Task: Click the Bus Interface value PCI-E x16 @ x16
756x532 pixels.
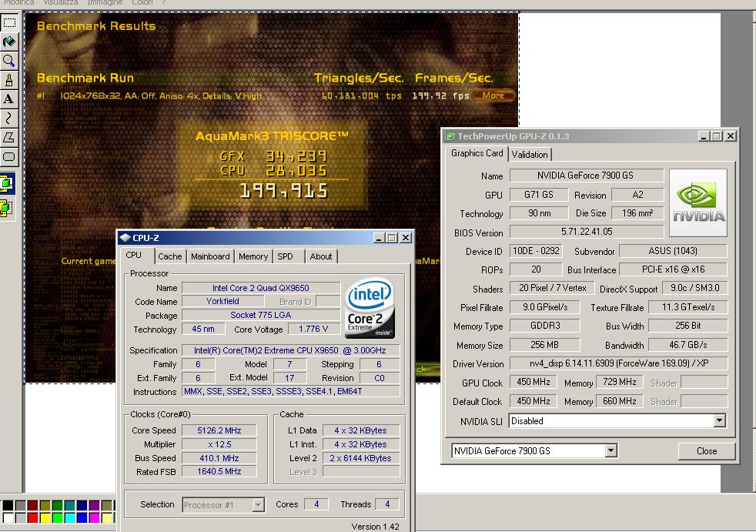Action: (673, 269)
